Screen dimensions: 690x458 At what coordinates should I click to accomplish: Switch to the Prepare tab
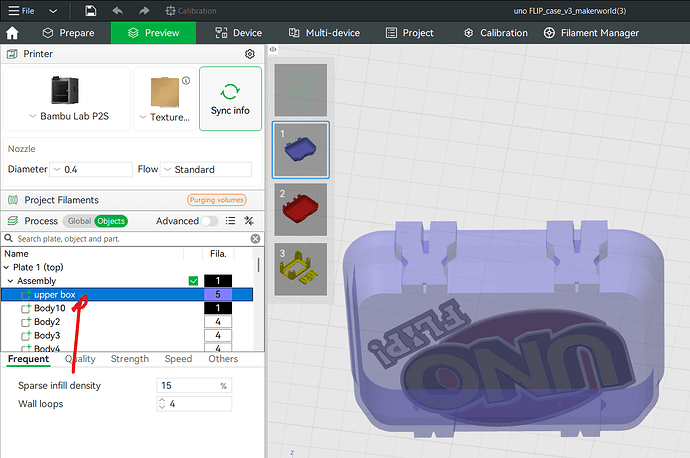(x=69, y=33)
